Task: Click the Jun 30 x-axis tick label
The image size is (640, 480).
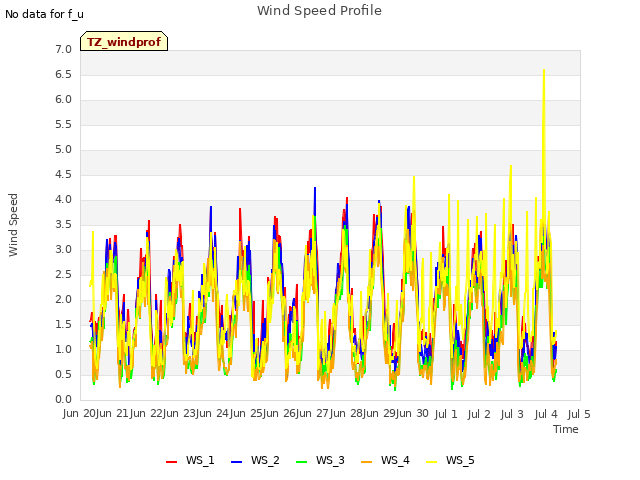Action: pos(413,413)
